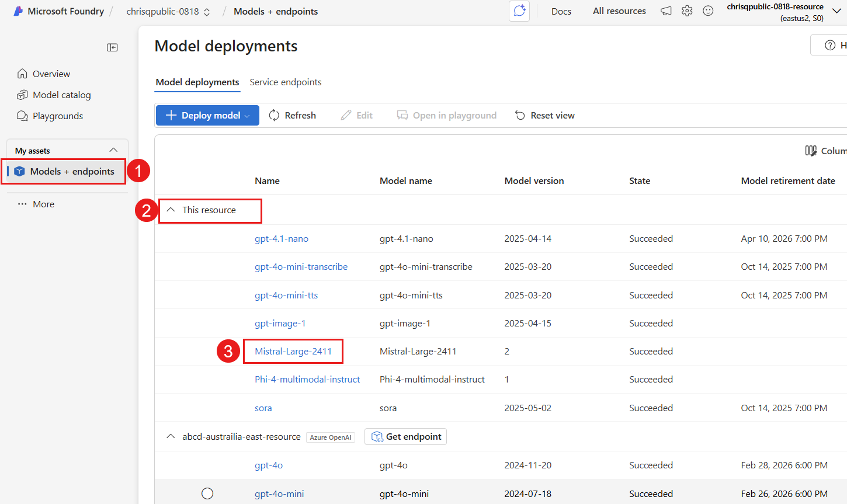
Task: Click the Docs link in header
Action: pyautogui.click(x=561, y=11)
